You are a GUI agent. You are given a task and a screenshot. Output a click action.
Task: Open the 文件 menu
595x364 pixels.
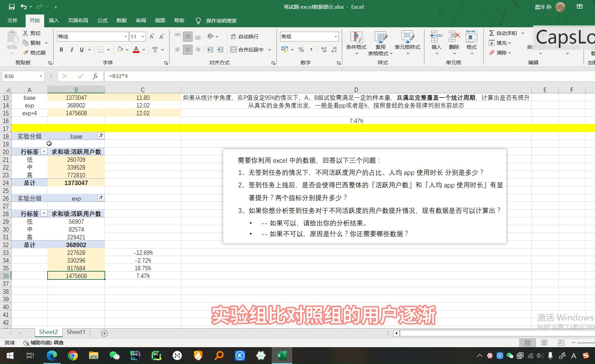coord(12,21)
